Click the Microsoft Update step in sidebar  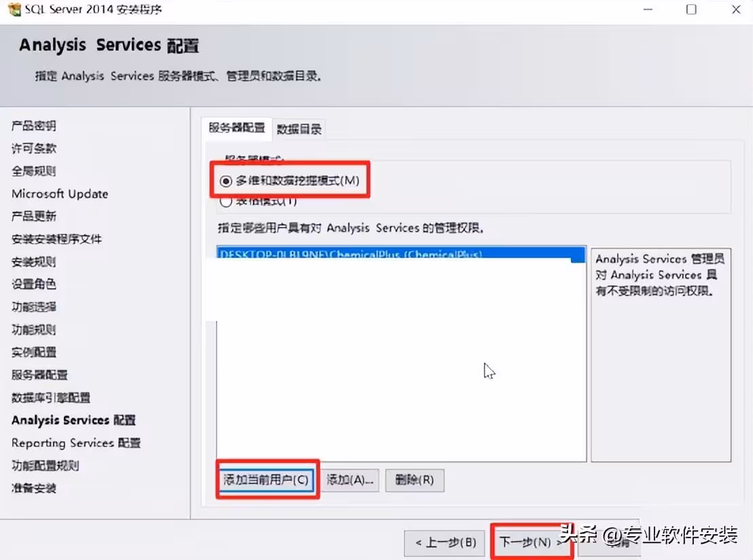click(60, 194)
